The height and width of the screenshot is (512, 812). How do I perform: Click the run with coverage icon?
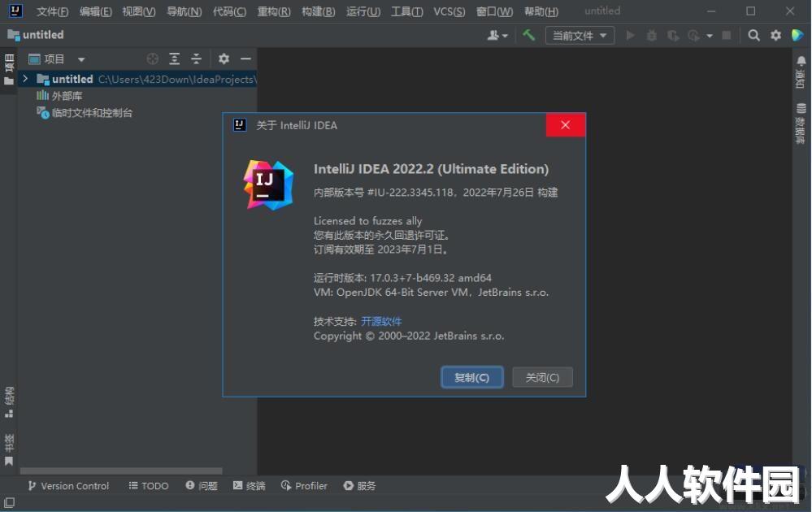coord(673,35)
